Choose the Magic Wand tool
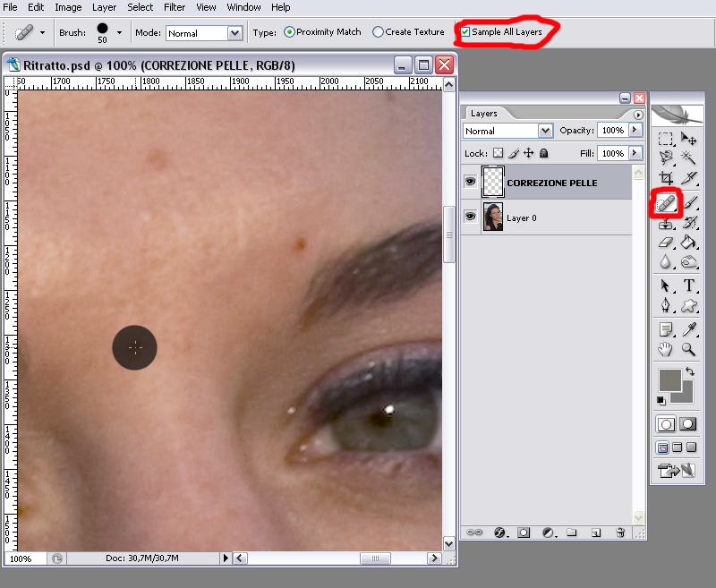This screenshot has width=716, height=588. (689, 158)
